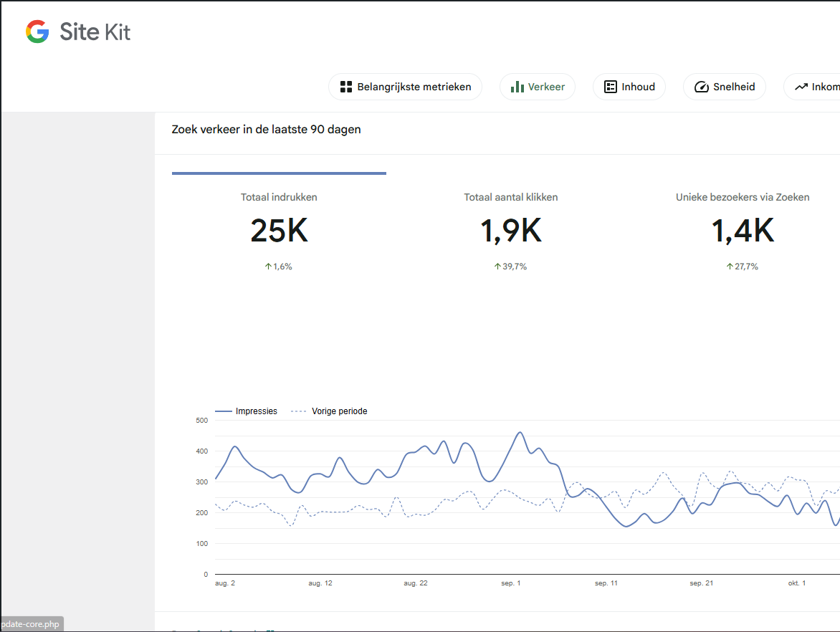Image resolution: width=840 pixels, height=632 pixels.
Task: Click the green up arrow beside 27,7%
Action: 730,267
